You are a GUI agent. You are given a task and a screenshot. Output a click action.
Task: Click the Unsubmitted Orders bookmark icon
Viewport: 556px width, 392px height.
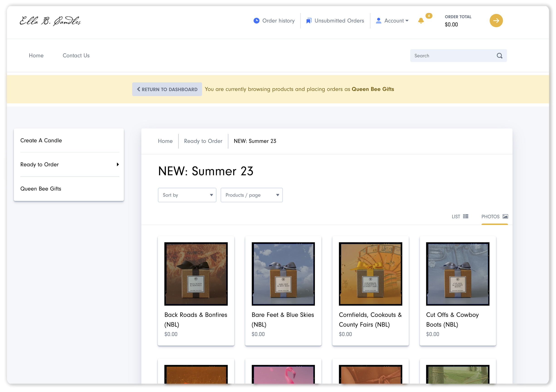(309, 21)
